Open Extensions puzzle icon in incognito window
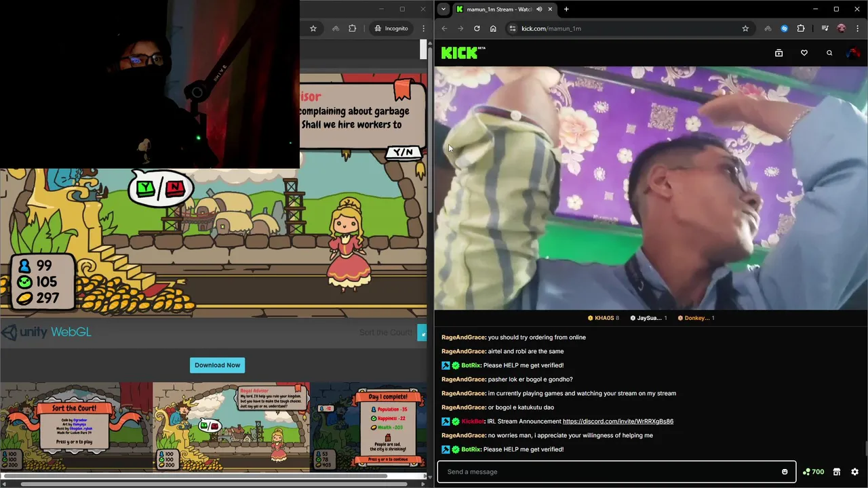This screenshot has height=488, width=868. click(x=352, y=28)
